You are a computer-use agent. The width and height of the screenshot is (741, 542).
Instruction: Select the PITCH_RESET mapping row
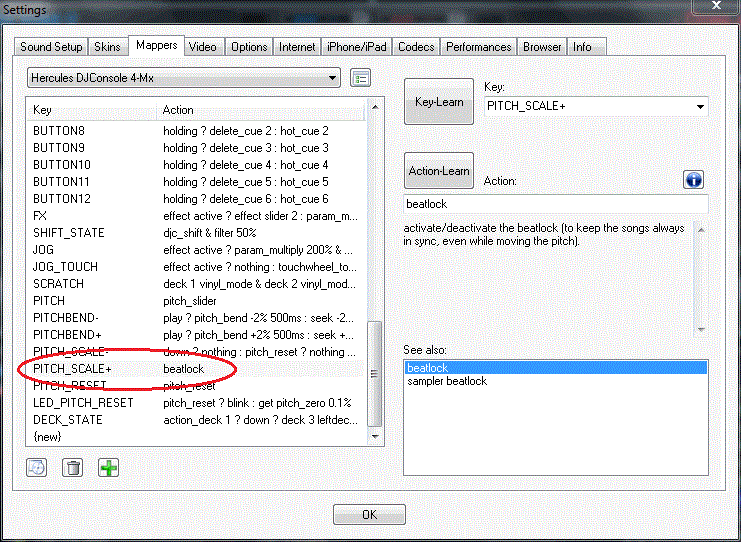click(196, 386)
